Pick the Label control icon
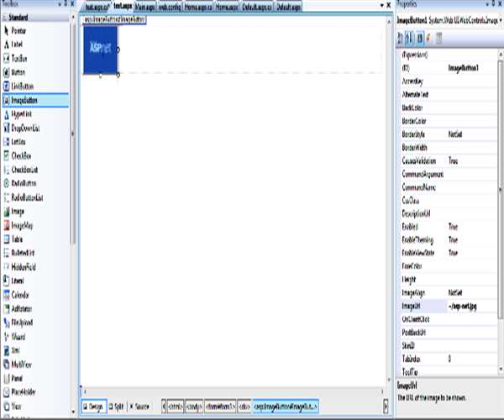Screen dimensions: 504x420 (7, 42)
